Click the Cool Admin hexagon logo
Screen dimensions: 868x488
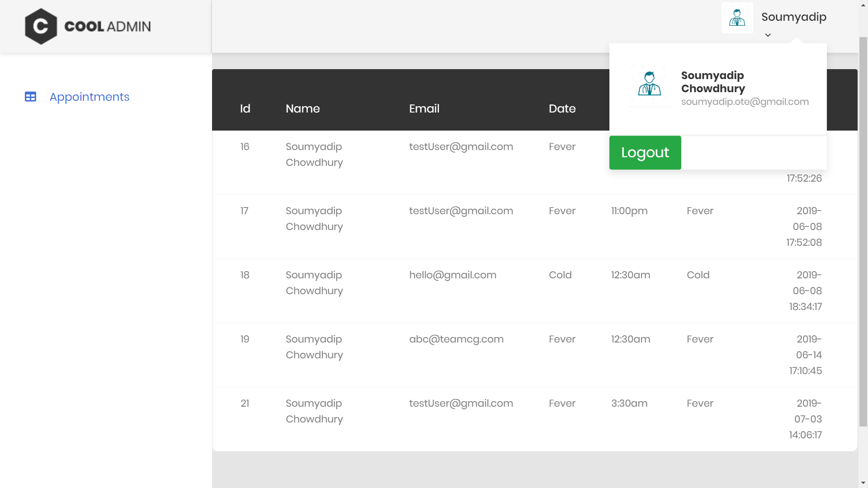click(x=41, y=26)
